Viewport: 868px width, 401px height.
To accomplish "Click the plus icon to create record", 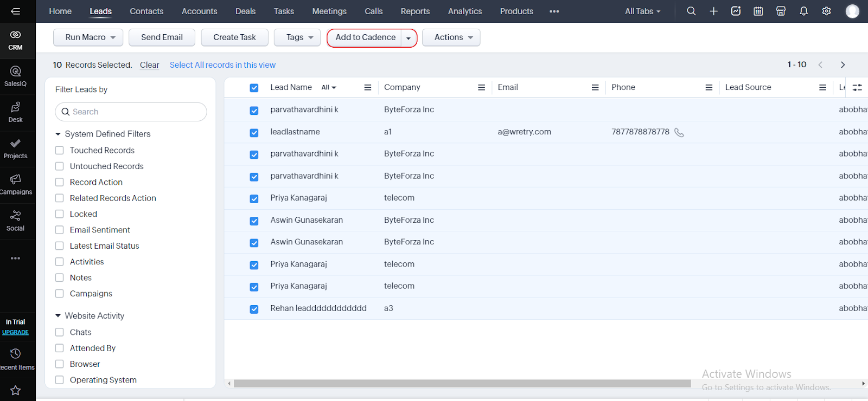I will point(714,11).
